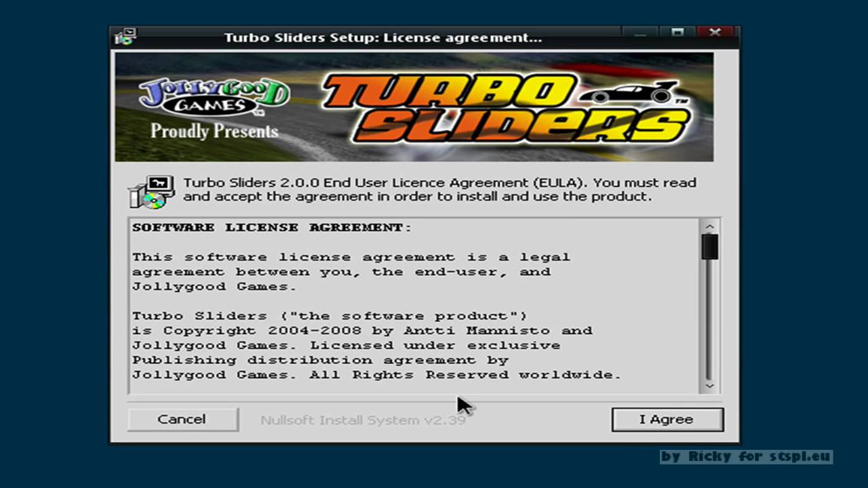Click the race car icon in banner

(x=630, y=91)
